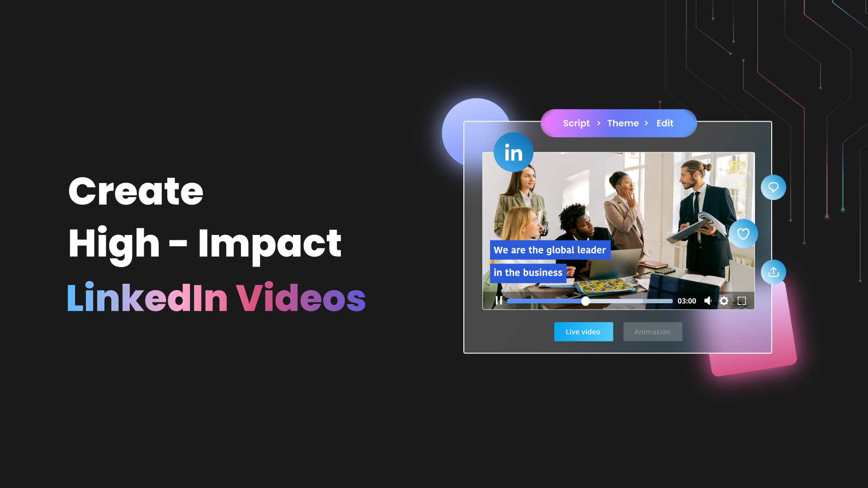868x488 pixels.
Task: Click the comment bubble icon
Action: pos(773,188)
